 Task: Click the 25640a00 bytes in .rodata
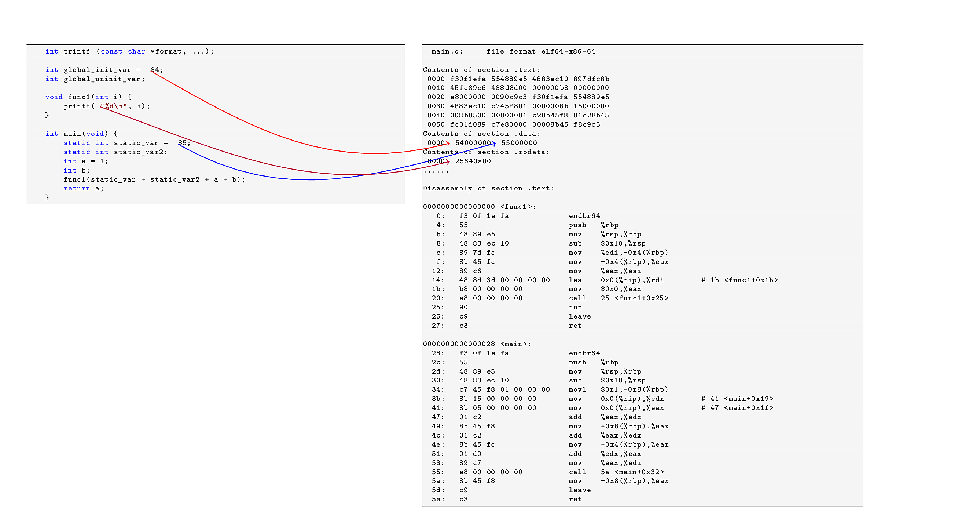473,161
